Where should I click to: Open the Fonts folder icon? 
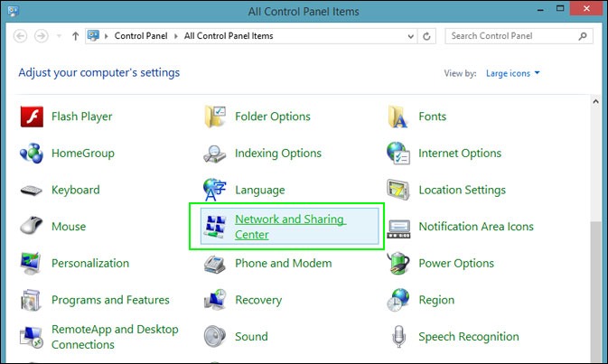(398, 117)
